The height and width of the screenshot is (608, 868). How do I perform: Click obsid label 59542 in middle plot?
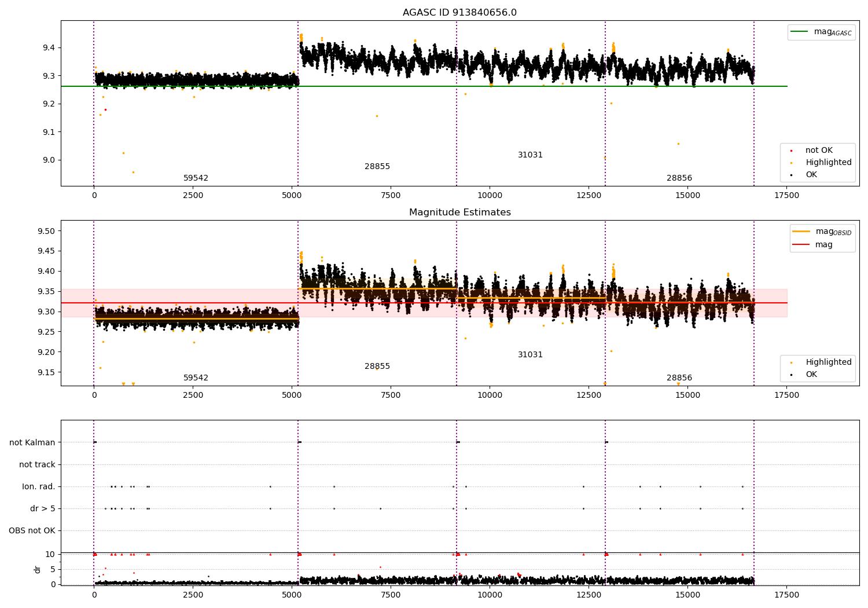click(x=196, y=378)
